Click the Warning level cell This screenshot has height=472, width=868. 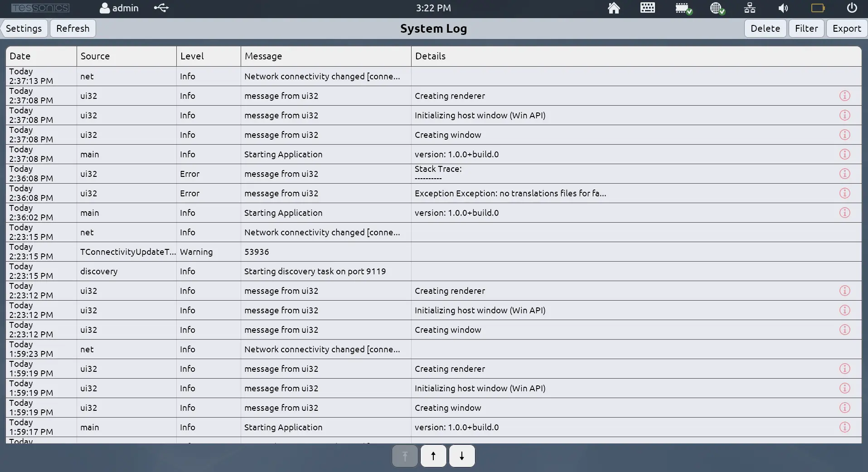209,252
